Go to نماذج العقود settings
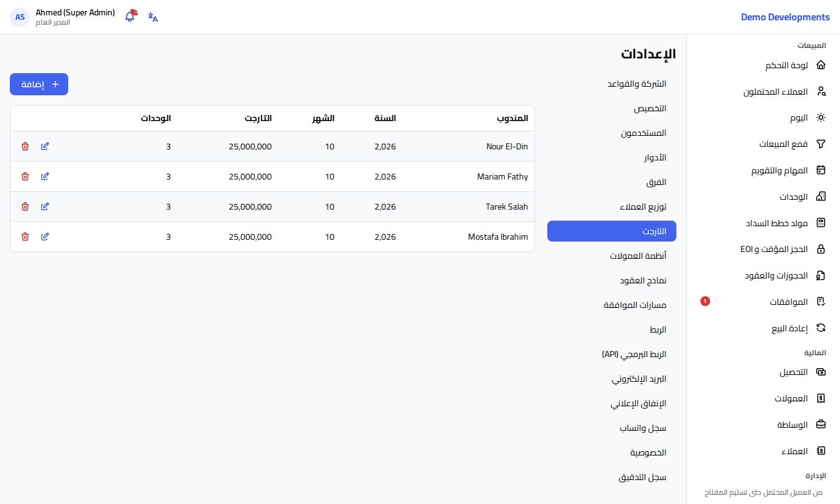Image resolution: width=840 pixels, height=504 pixels. 612,280
